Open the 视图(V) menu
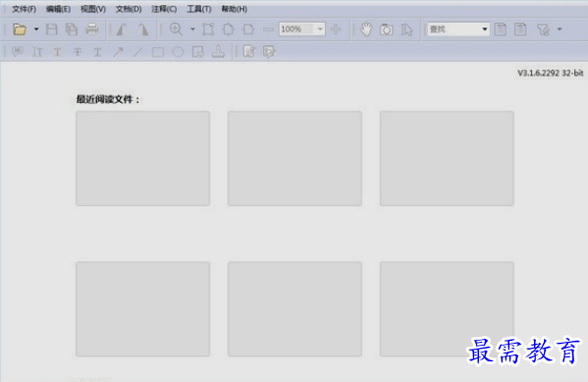This screenshot has width=588, height=382. coord(93,9)
